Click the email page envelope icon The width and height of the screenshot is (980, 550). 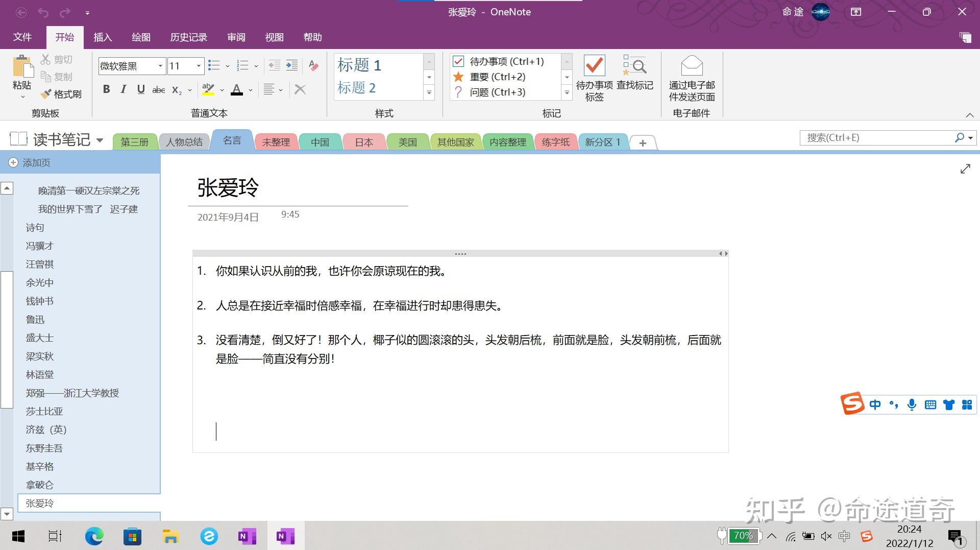pos(692,66)
